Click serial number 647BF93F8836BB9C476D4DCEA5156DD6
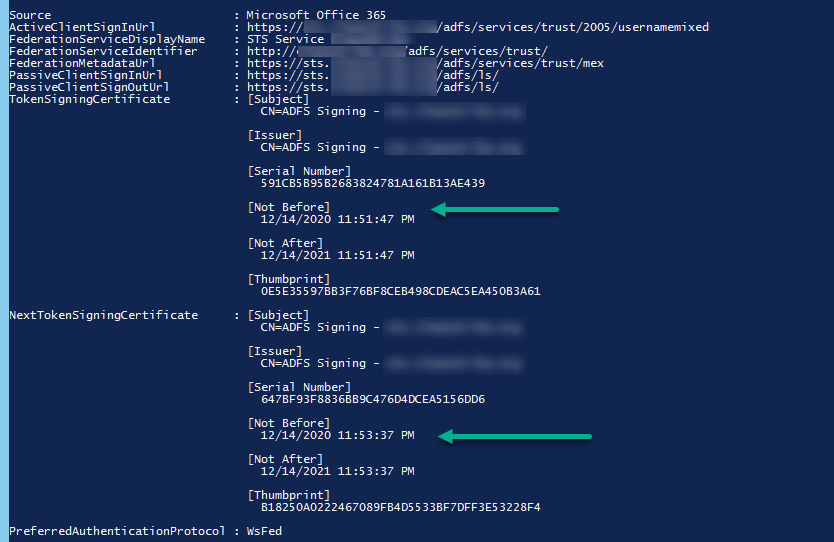 point(372,399)
